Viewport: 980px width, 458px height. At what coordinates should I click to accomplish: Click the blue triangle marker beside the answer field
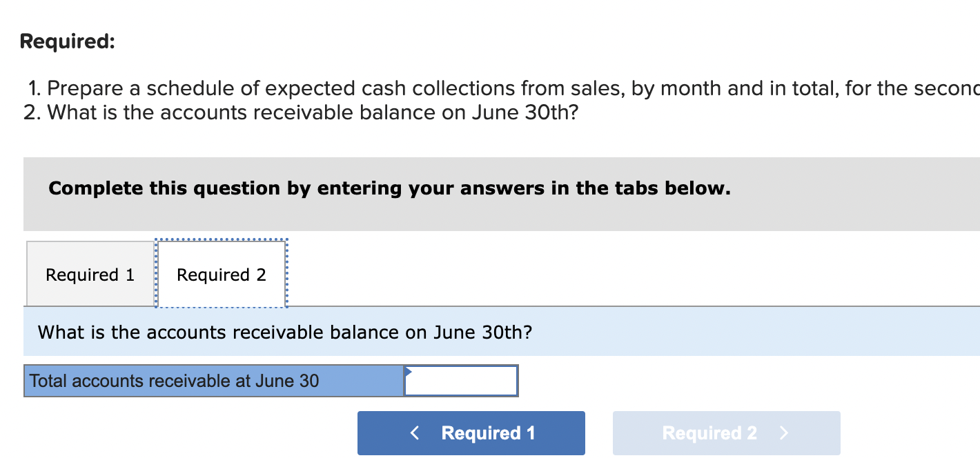tap(409, 371)
